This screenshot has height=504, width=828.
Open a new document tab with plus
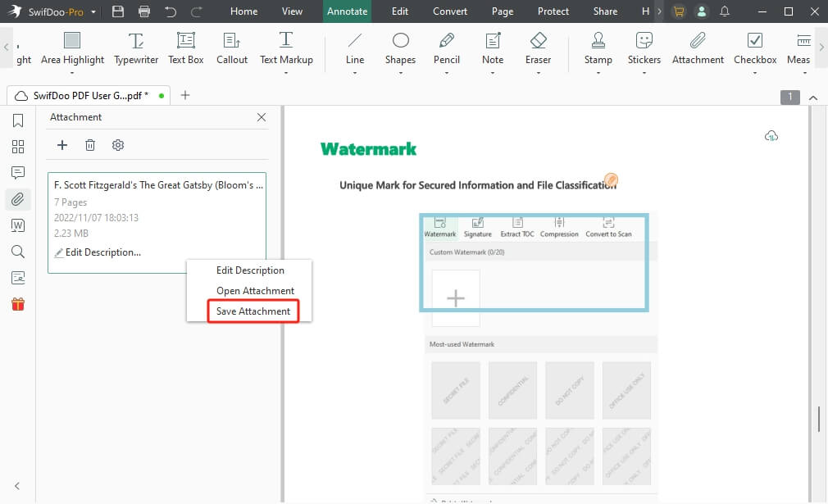tap(184, 96)
